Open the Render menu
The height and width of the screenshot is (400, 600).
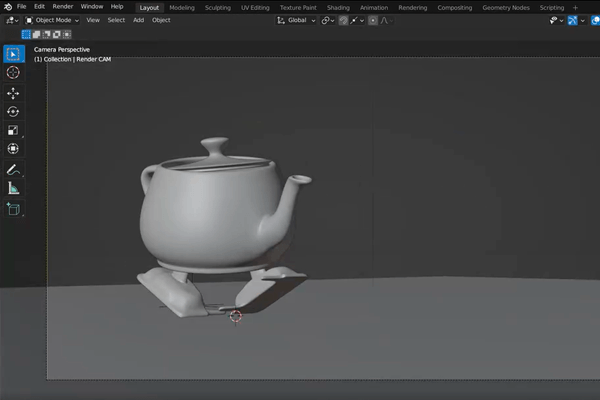click(x=63, y=7)
